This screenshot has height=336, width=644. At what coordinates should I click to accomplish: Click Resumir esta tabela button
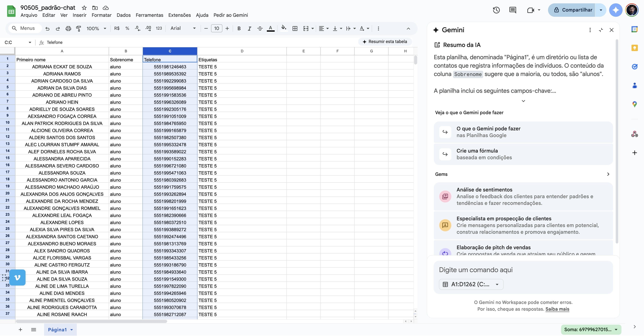point(385,42)
